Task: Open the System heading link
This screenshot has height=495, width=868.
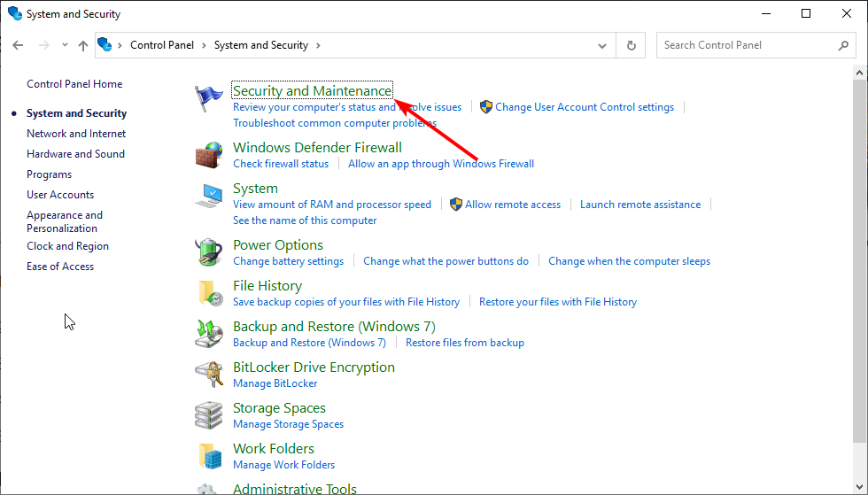Action: (255, 189)
